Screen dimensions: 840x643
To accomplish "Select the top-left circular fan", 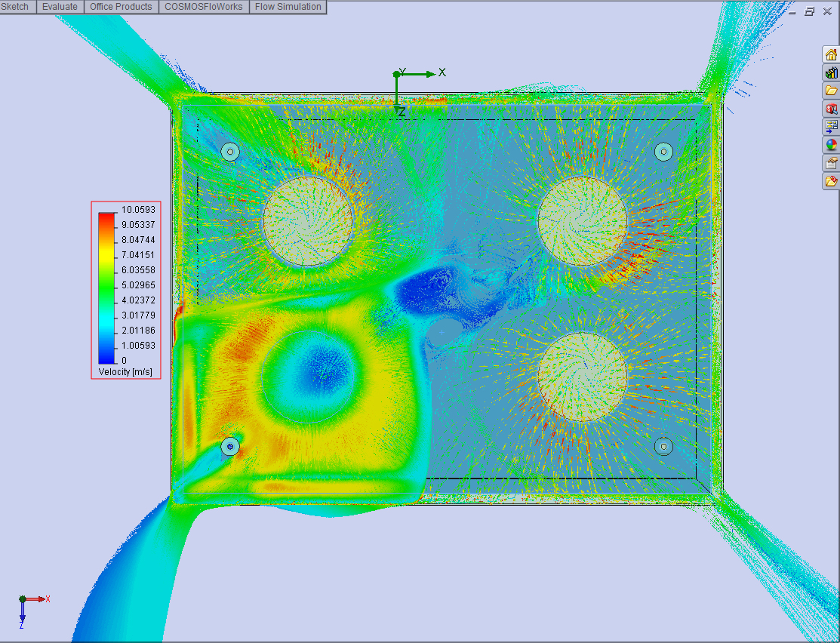I will tap(308, 220).
